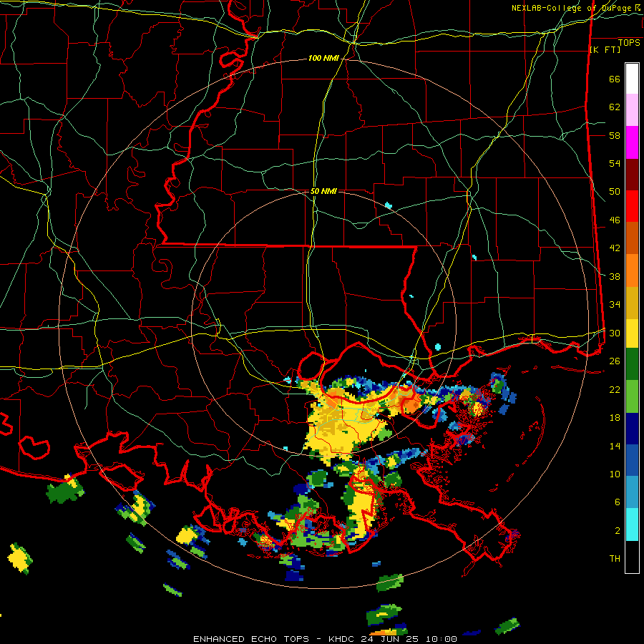Image resolution: width=644 pixels, height=644 pixels.
Task: Click the '42' legend value
Action: point(615,248)
